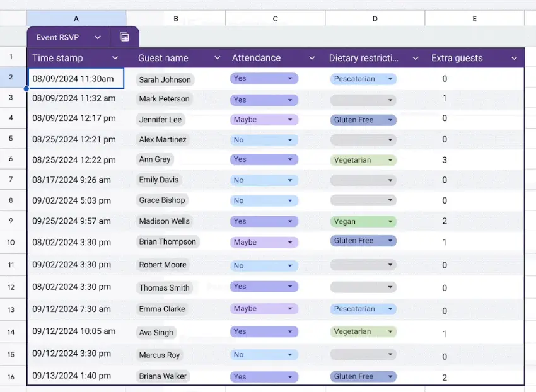
Task: Open Ann Gray's Vegetarian dietary dropdown
Action: click(390, 161)
